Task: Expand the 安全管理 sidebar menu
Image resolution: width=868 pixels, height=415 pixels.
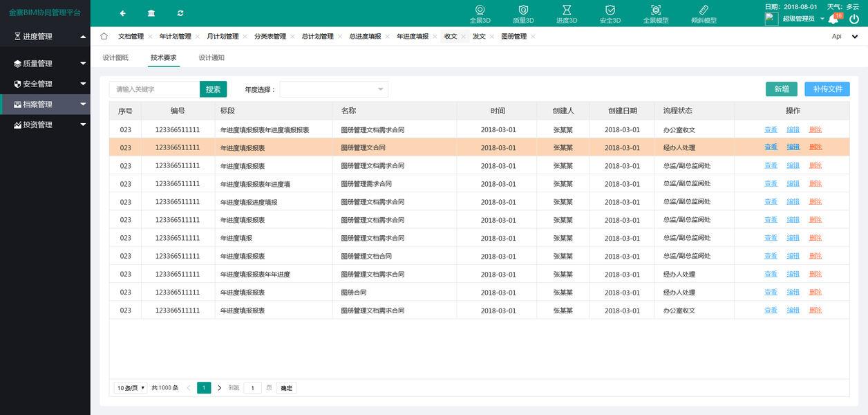Action: coord(45,84)
